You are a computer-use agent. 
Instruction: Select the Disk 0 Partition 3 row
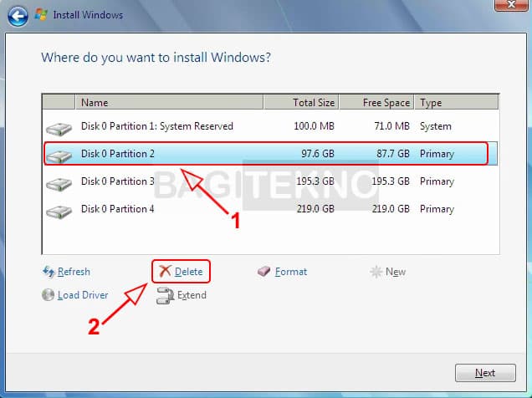click(270, 181)
